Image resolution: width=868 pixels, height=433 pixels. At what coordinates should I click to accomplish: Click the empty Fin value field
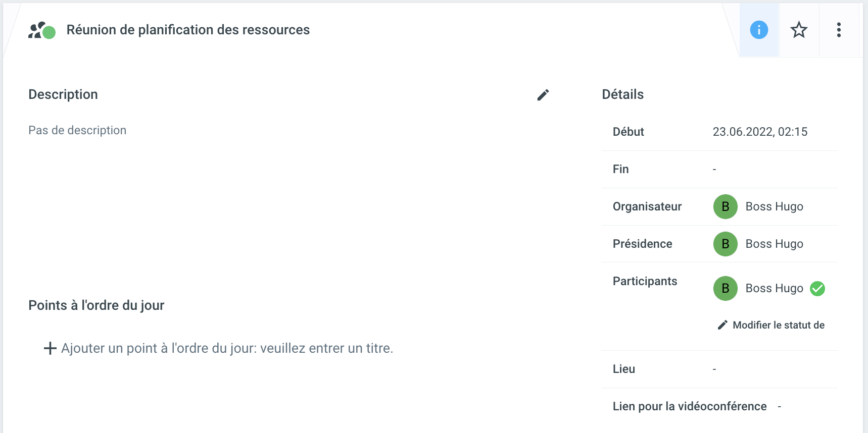tap(714, 170)
